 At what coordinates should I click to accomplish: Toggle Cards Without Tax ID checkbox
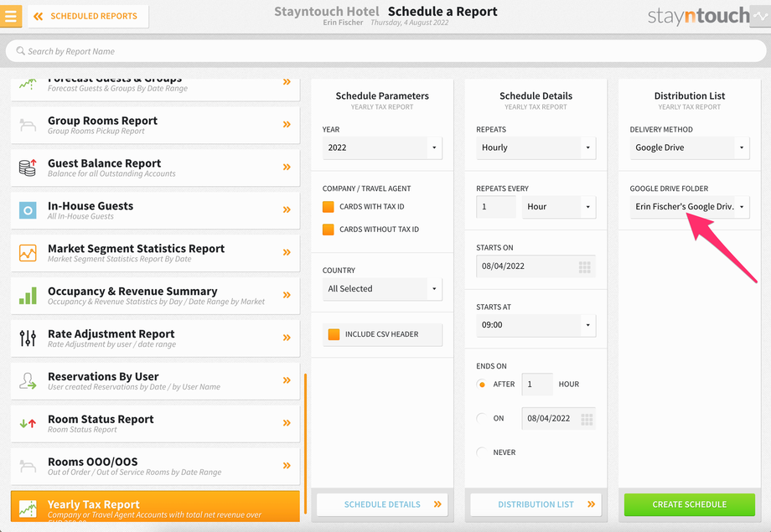coord(328,230)
